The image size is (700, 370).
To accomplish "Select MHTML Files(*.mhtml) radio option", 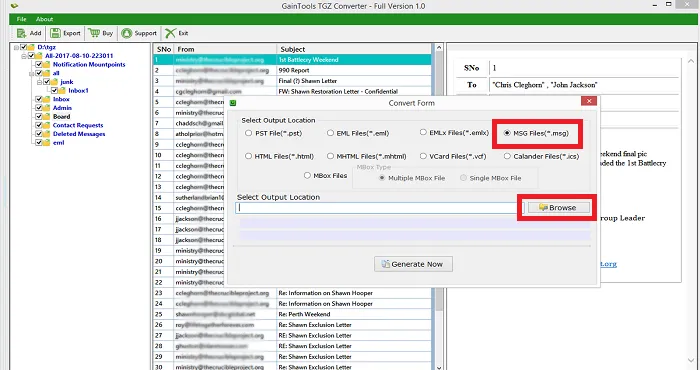I will coord(330,156).
